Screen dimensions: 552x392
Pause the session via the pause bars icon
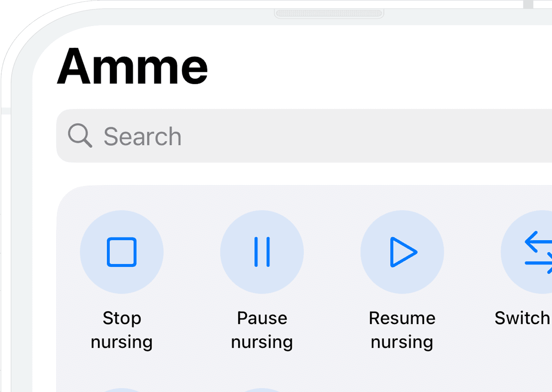point(261,252)
